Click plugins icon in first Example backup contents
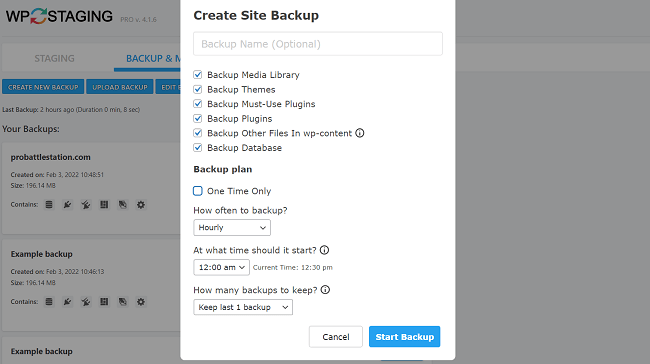Image resolution: width=650 pixels, height=364 pixels. coord(68,302)
